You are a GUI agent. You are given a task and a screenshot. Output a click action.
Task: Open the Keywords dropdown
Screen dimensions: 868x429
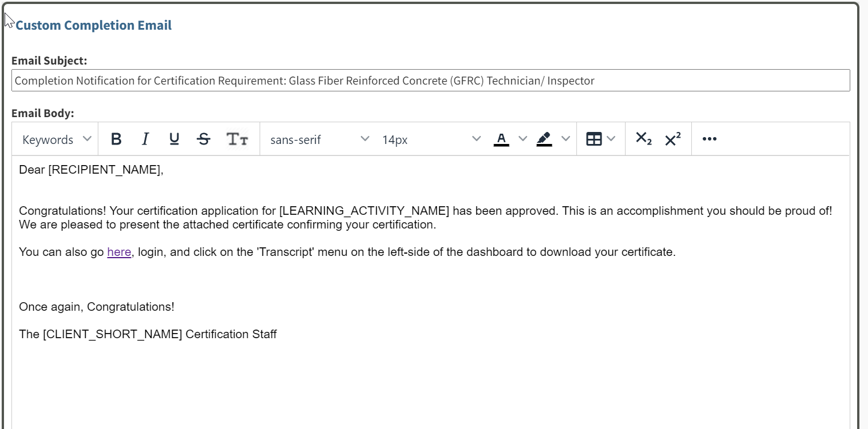pos(54,139)
